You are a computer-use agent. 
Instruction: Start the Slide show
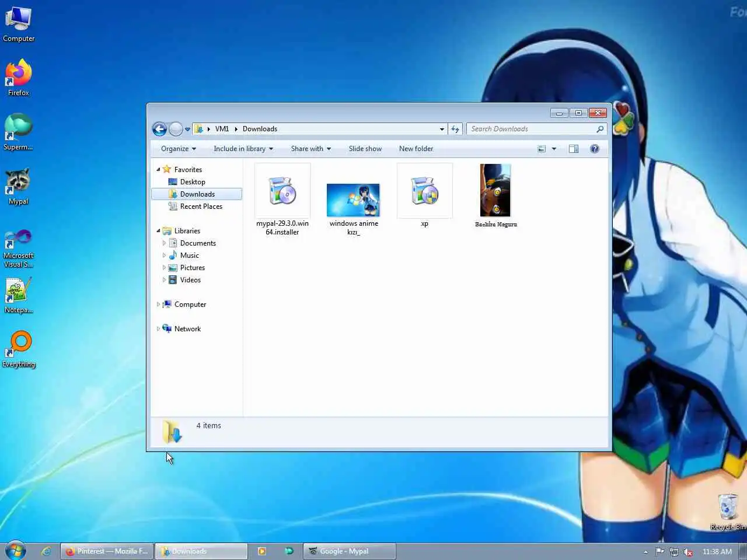click(365, 149)
